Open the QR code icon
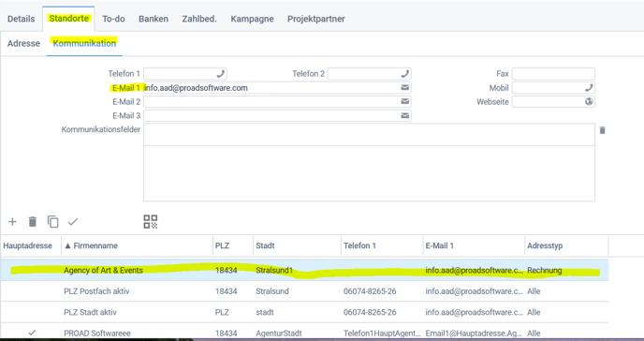 pyautogui.click(x=151, y=222)
